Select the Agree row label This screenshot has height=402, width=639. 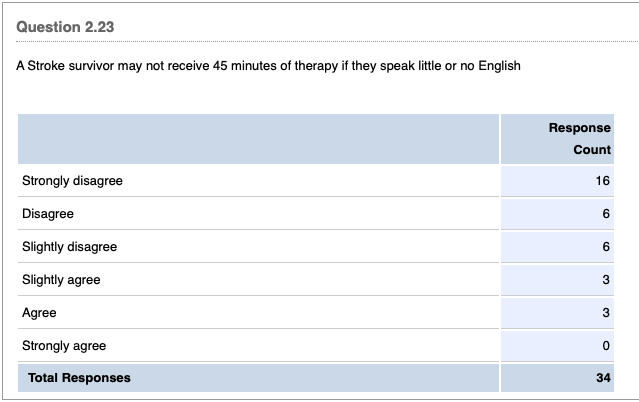[39, 313]
